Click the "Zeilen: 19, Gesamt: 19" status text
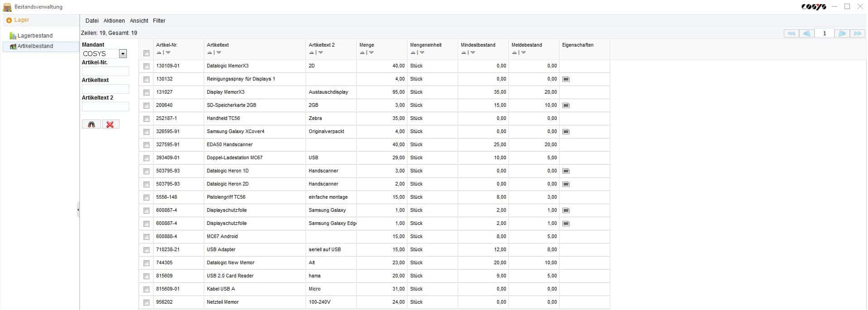This screenshot has width=868, height=310. [x=109, y=33]
